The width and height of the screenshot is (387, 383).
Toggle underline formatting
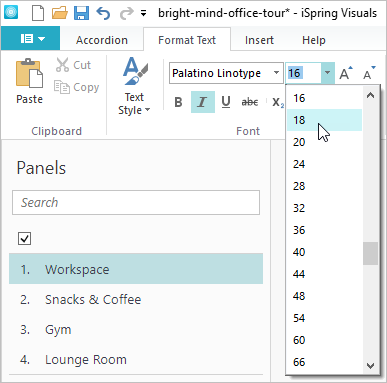(x=226, y=102)
